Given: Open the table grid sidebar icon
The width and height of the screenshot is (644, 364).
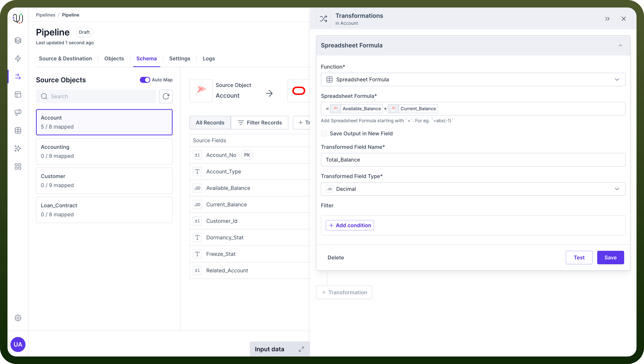Looking at the screenshot, I should 18,130.
